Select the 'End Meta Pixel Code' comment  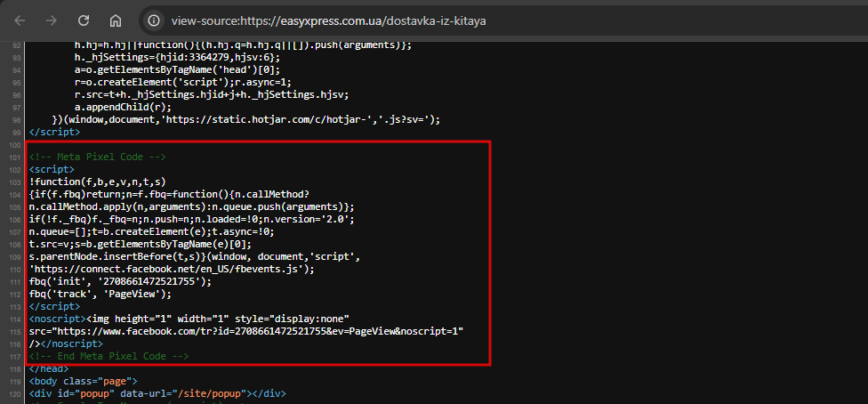click(109, 356)
